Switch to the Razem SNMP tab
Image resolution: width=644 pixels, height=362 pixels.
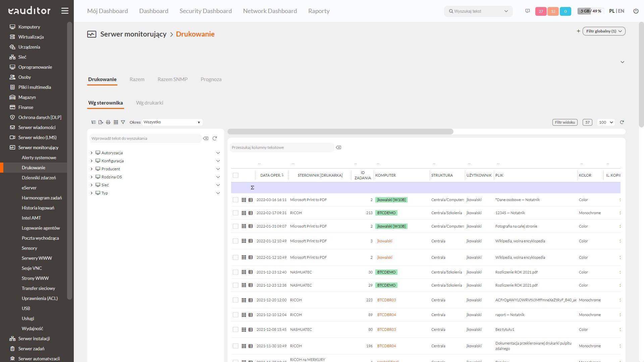coord(172,79)
